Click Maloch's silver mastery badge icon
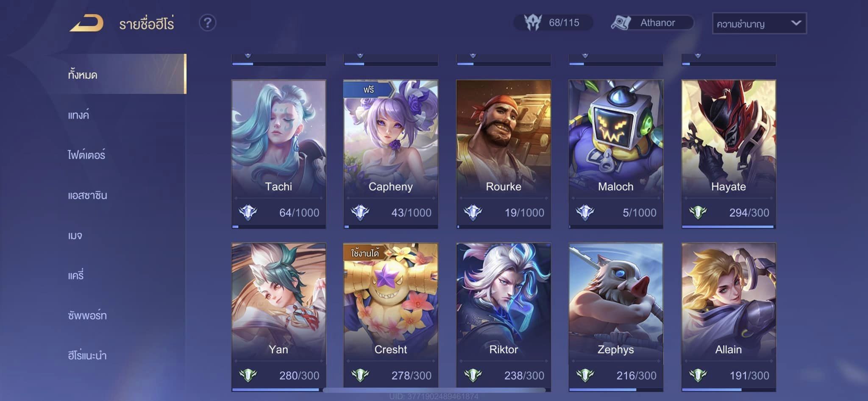The height and width of the screenshot is (401, 868). (585, 212)
